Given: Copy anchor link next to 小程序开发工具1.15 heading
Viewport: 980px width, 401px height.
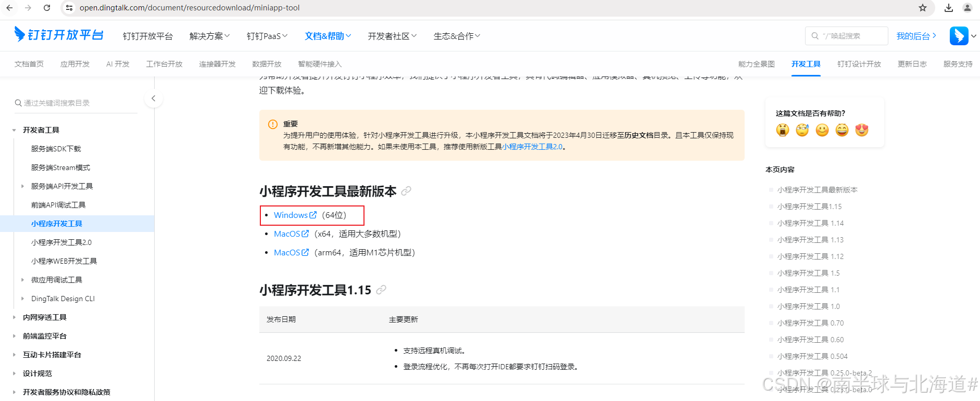Looking at the screenshot, I should click(381, 290).
